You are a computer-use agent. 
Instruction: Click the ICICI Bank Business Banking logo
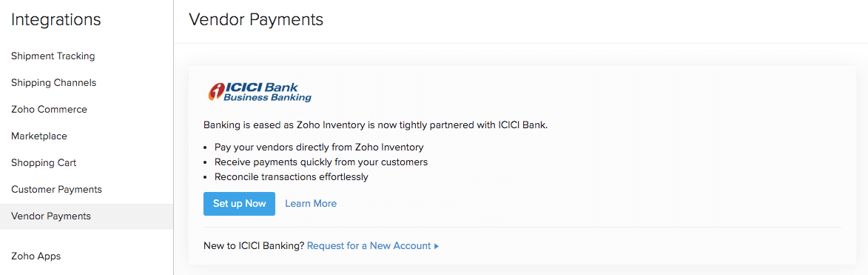259,93
